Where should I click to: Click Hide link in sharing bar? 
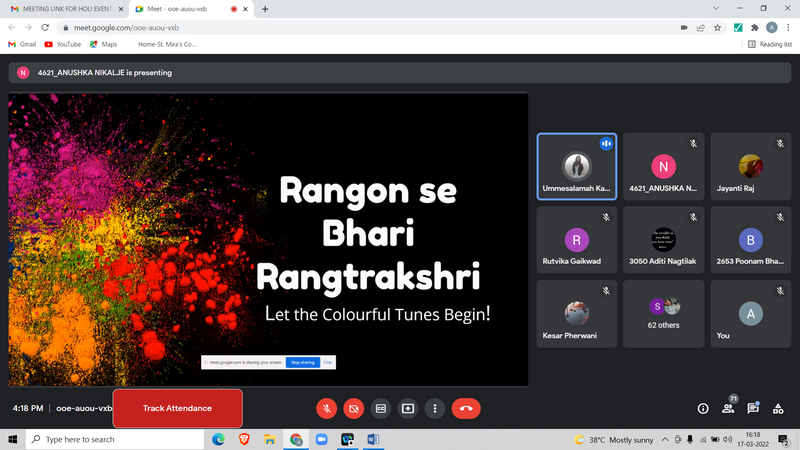[x=328, y=362]
